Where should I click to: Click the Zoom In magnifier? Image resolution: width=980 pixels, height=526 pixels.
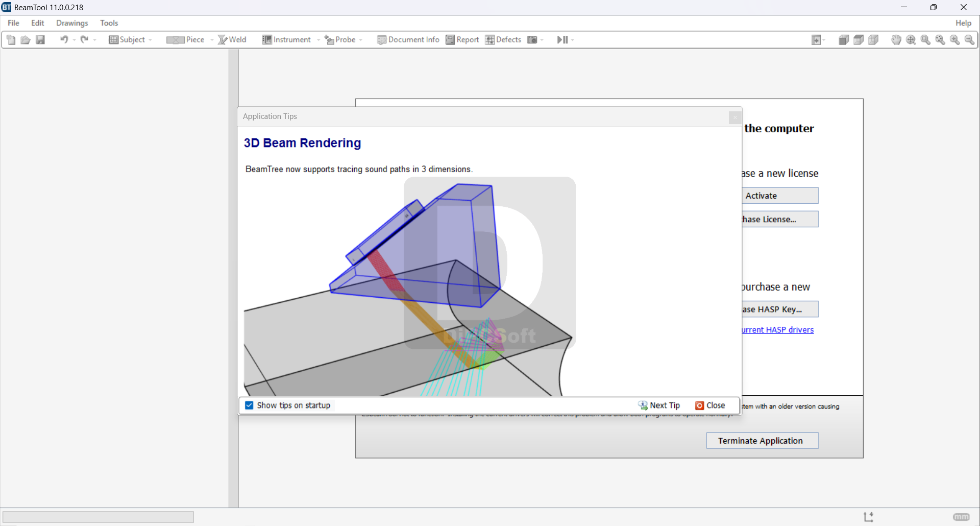[955, 40]
